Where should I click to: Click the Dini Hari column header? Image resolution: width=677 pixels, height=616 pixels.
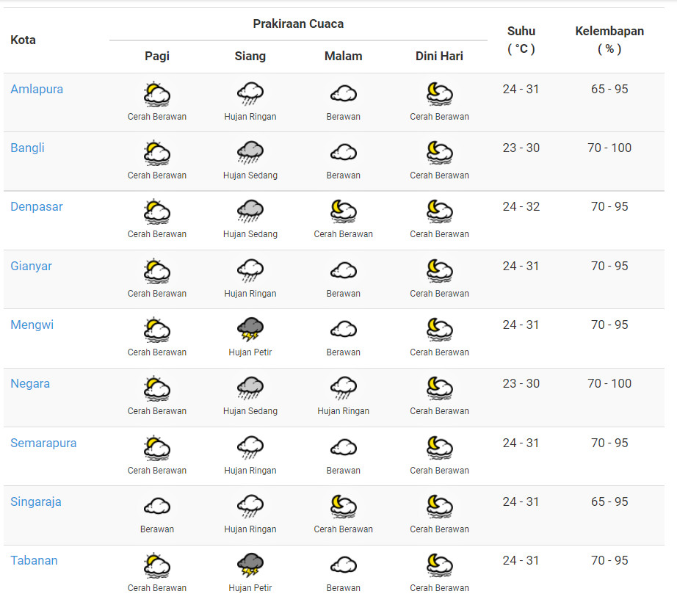coord(439,57)
